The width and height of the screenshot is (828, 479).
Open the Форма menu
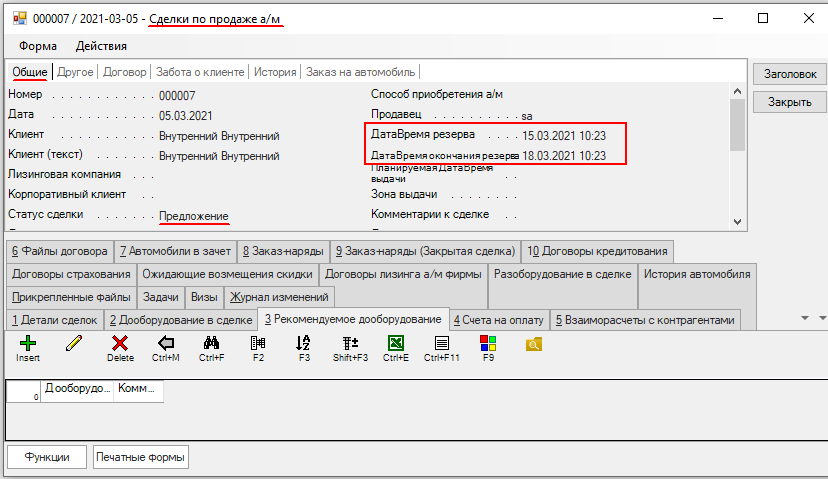pos(37,46)
